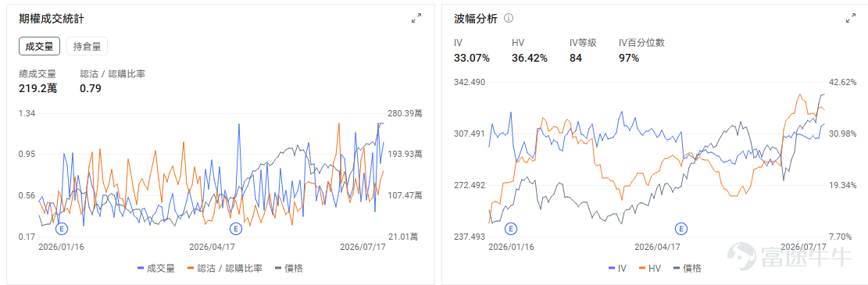The height and width of the screenshot is (285, 868).
Task: Toggle the HV legend series
Action: pos(650,269)
